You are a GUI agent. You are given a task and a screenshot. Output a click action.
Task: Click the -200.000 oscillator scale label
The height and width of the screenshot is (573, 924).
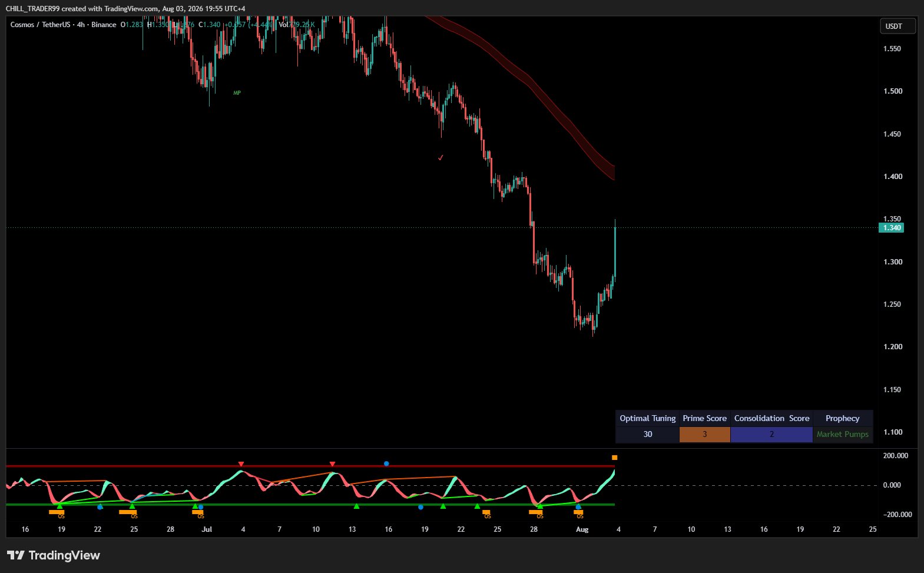tap(897, 515)
